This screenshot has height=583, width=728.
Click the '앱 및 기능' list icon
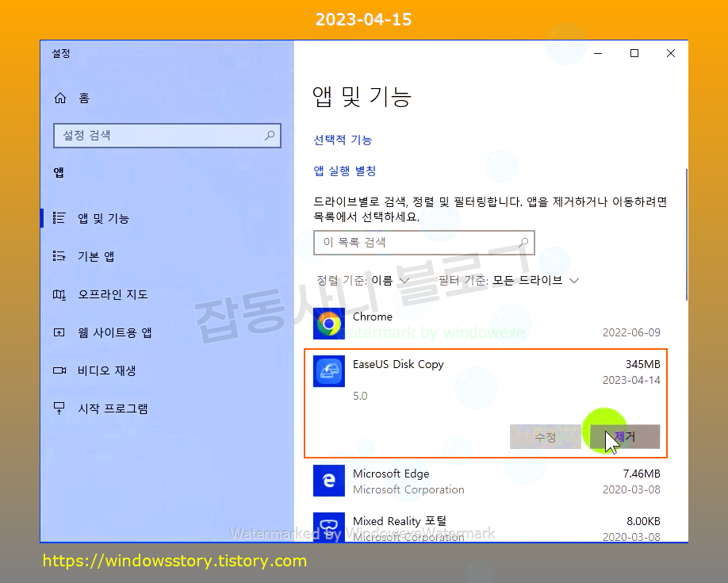point(59,218)
